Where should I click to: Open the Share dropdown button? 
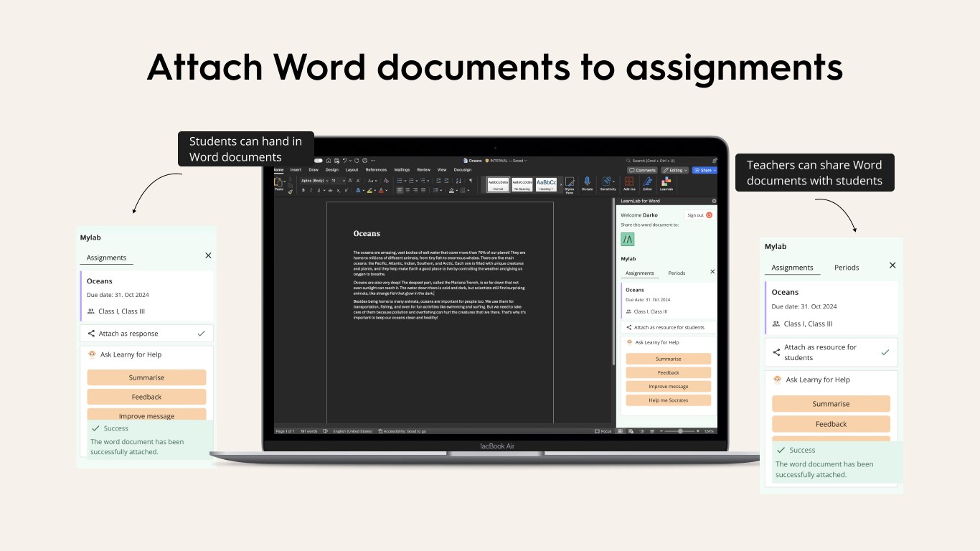(705, 170)
